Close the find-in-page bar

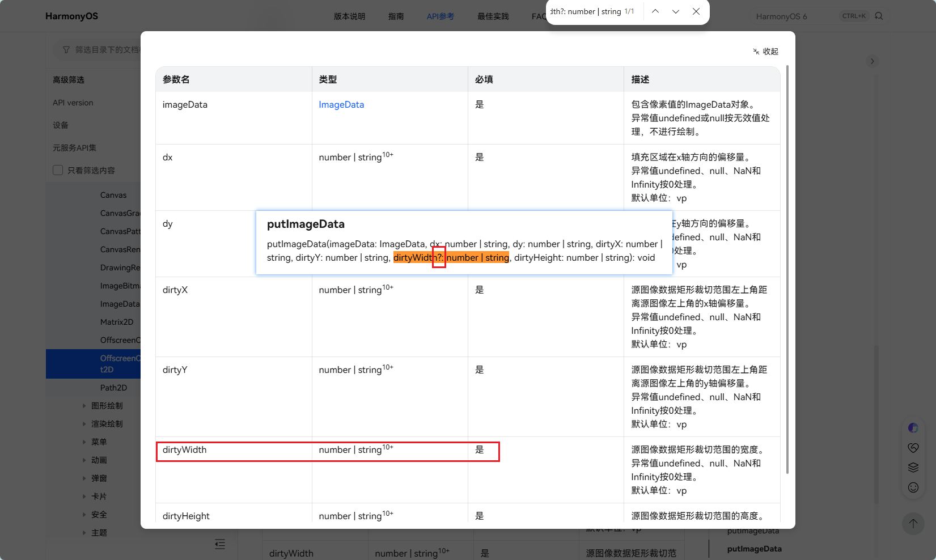(x=696, y=11)
